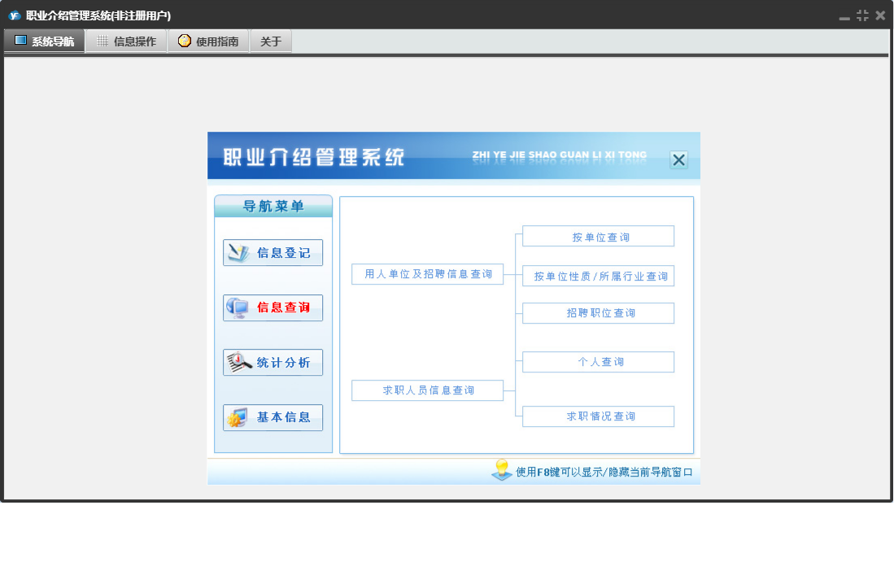Click the yellow clock icon beside 使用指南
The height and width of the screenshot is (588, 894).
coord(184,41)
